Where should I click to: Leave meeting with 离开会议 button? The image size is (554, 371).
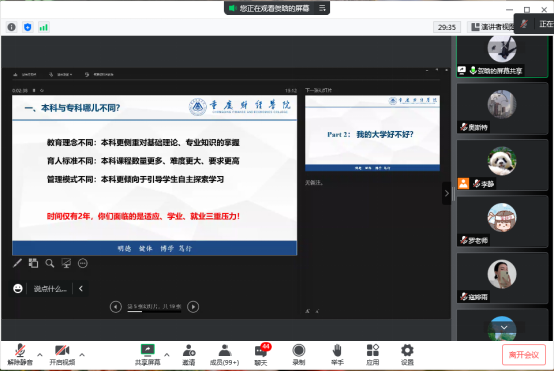524,355
